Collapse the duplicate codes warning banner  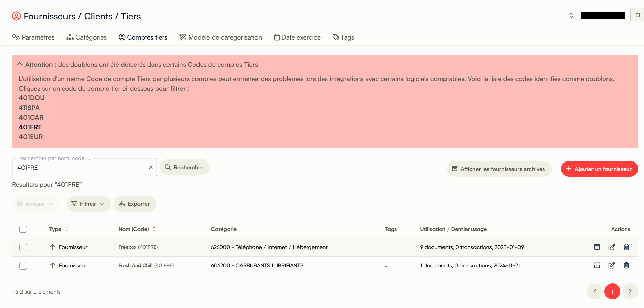point(20,64)
